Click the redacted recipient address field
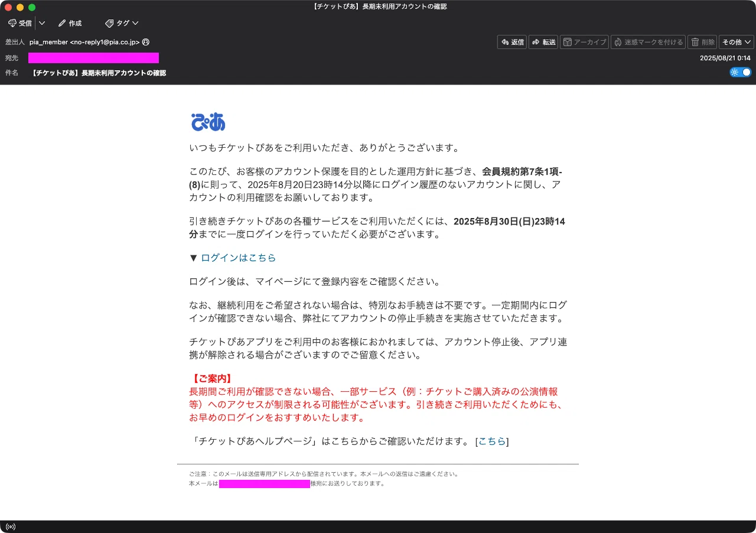The image size is (756, 533). click(93, 58)
